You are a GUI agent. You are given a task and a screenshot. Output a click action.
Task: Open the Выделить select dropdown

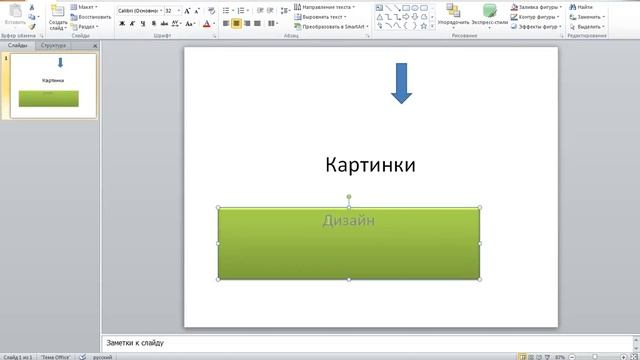pyautogui.click(x=587, y=27)
